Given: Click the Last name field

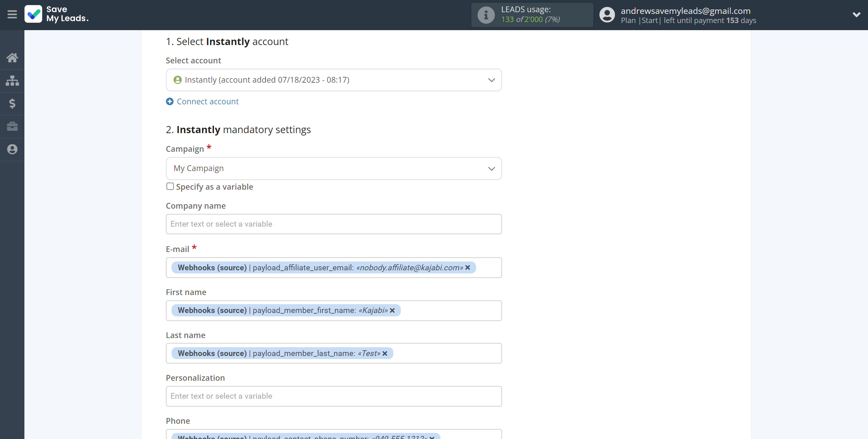Looking at the screenshot, I should pyautogui.click(x=334, y=353).
